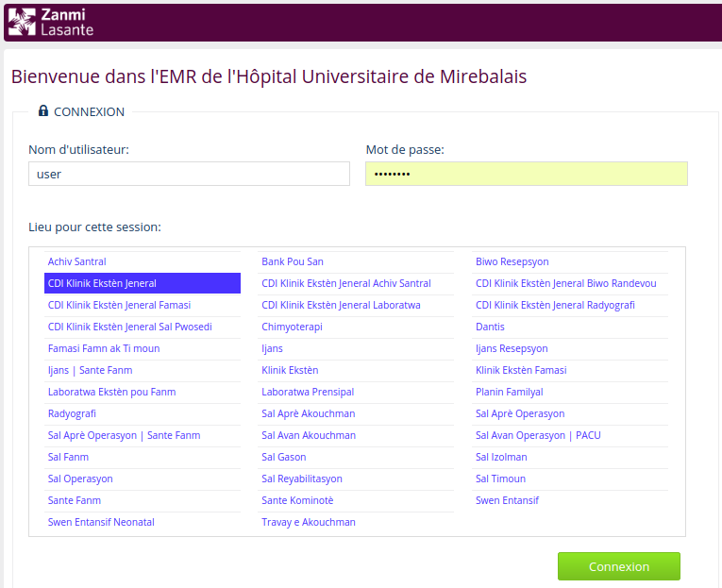The width and height of the screenshot is (722, 588).
Task: Select Laboratwa Ekstèn pou Fanm
Action: point(143,392)
